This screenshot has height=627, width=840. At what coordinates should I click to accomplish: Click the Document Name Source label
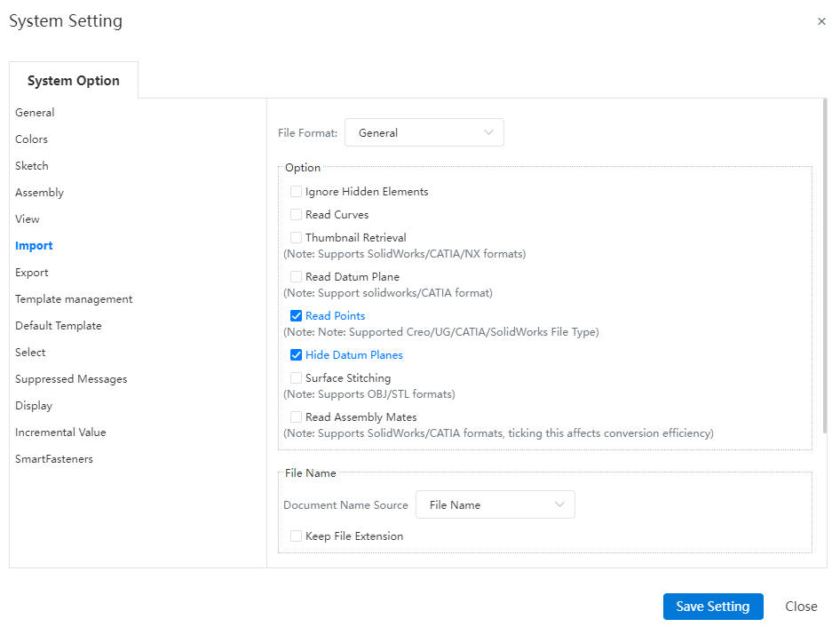coord(345,504)
